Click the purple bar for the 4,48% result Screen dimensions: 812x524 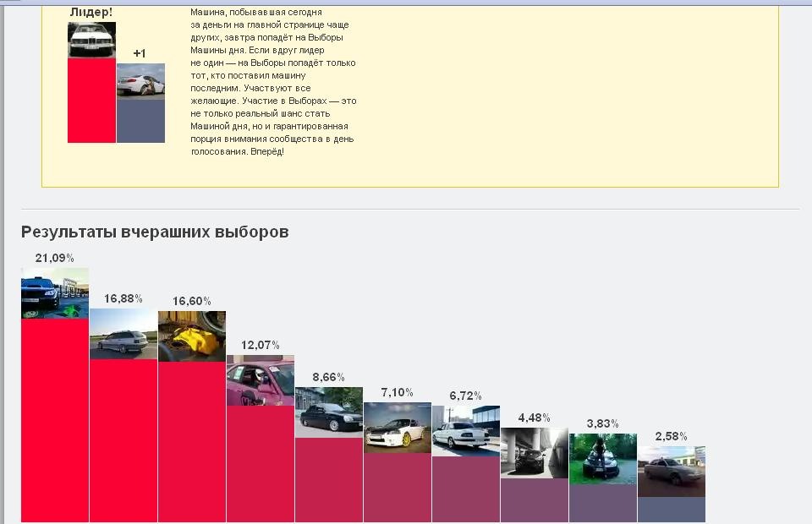[x=535, y=500]
